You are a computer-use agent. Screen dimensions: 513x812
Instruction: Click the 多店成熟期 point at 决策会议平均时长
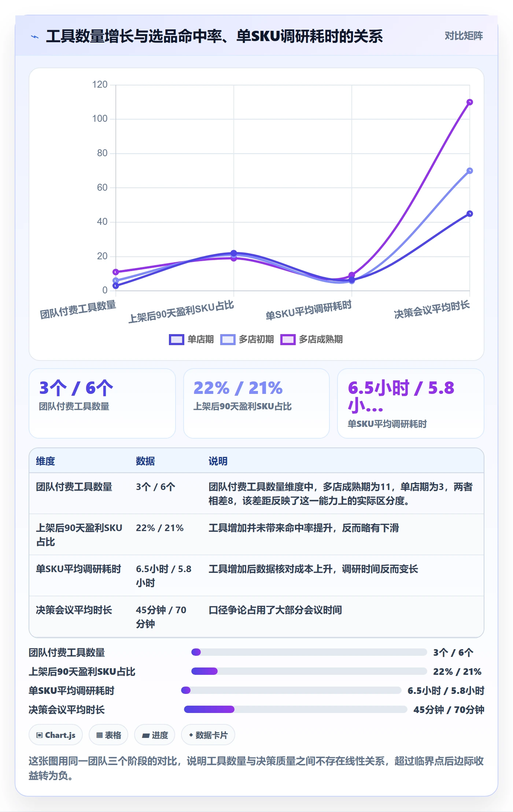(470, 102)
